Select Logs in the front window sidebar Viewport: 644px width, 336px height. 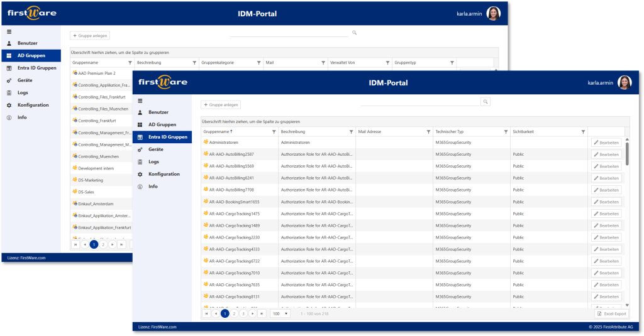pos(154,162)
